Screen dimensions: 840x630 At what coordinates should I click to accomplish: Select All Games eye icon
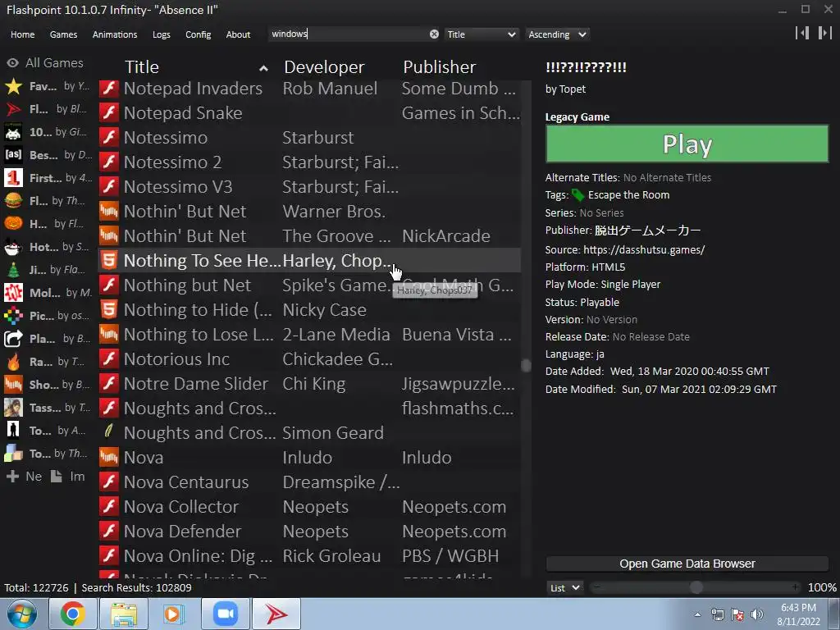(12, 63)
